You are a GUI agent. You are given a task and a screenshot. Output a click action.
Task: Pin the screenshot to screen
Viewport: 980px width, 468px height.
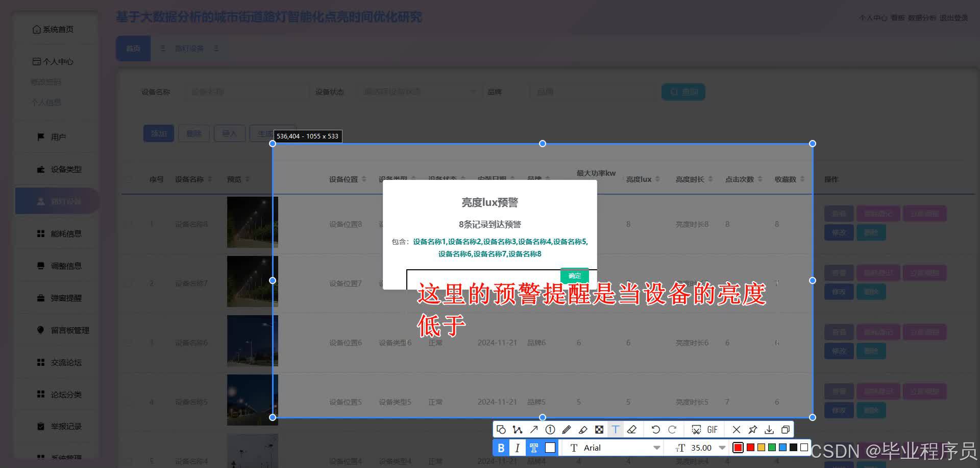pos(753,430)
